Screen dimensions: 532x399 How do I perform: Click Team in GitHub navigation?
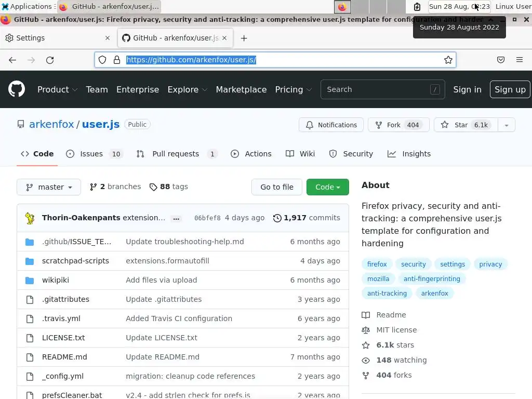click(97, 89)
